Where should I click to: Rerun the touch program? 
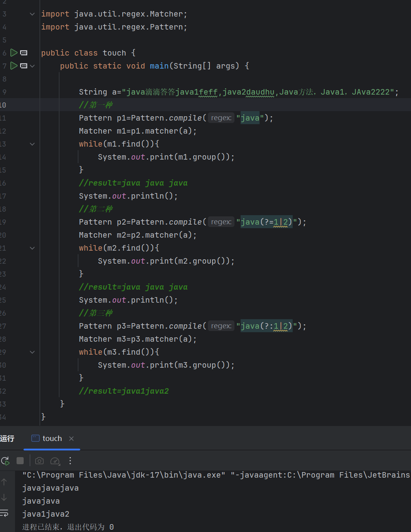[x=5, y=461]
